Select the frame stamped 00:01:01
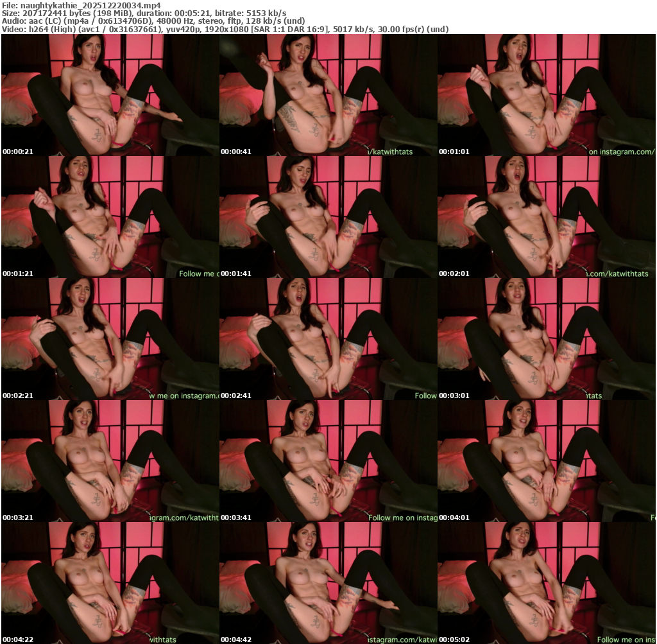657x644 pixels. [547, 95]
